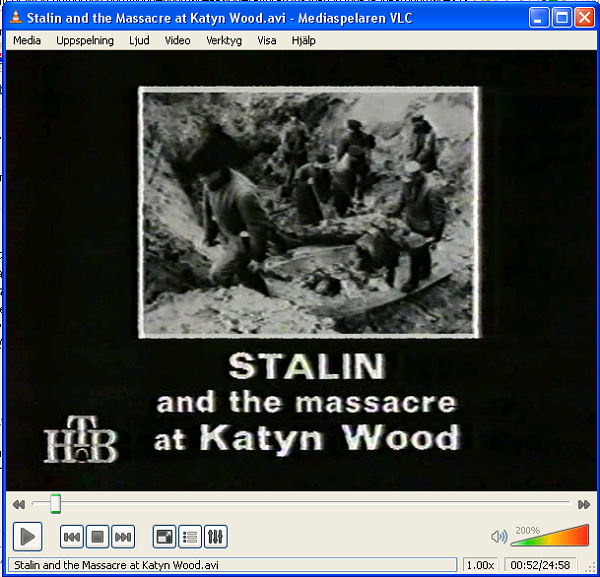The height and width of the screenshot is (577, 600).
Task: Click the video display area
Action: coord(301,270)
